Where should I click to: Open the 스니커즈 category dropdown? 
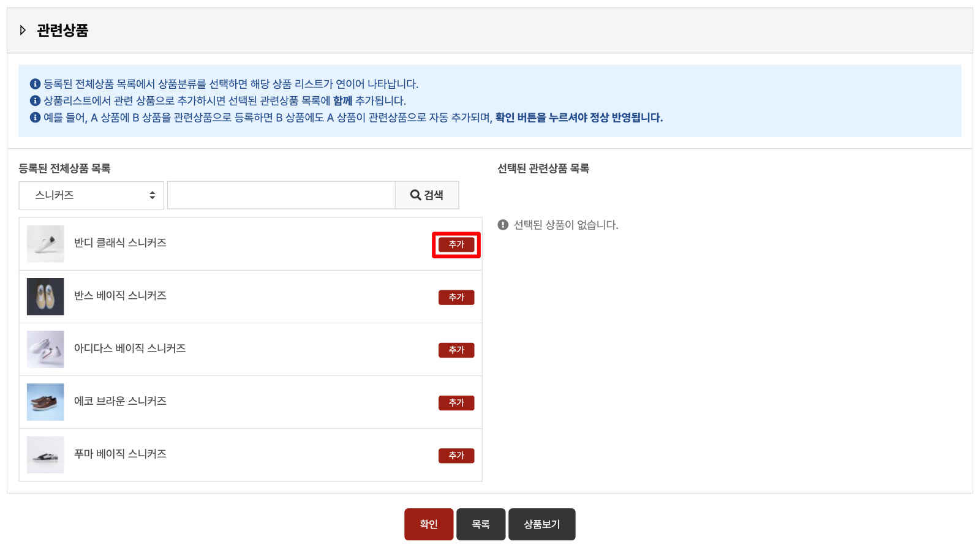click(x=91, y=195)
